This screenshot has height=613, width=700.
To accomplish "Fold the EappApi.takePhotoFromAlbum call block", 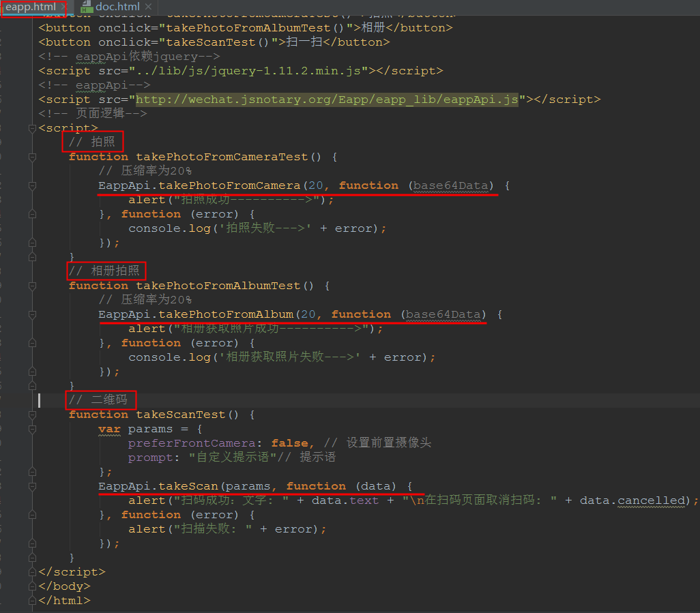I will [32, 314].
